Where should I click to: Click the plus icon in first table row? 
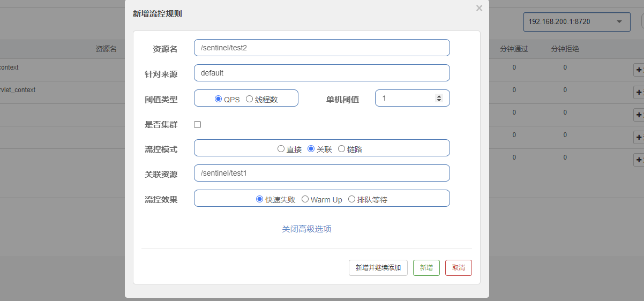click(638, 70)
